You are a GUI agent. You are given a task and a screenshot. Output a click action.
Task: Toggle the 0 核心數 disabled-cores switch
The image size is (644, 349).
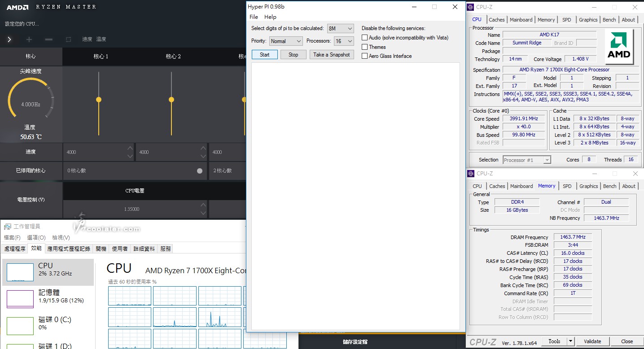click(x=200, y=171)
